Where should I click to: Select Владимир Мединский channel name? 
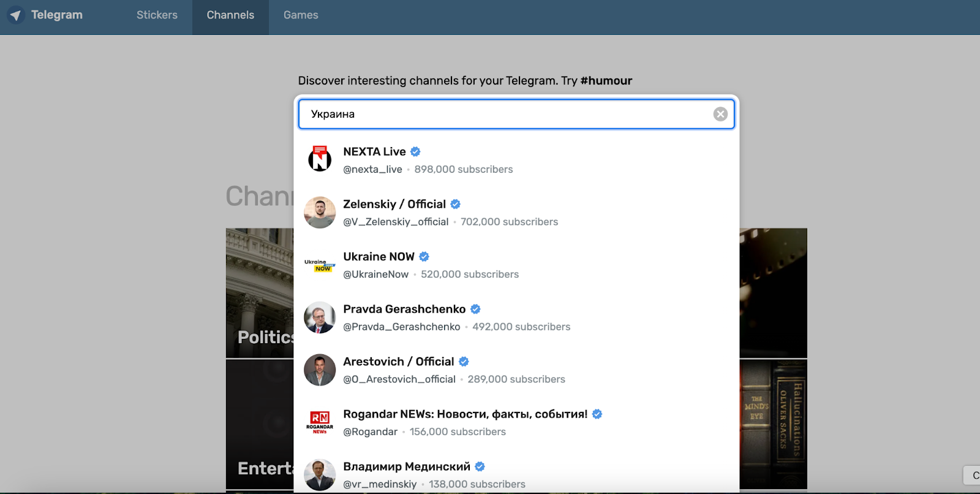pos(407,466)
